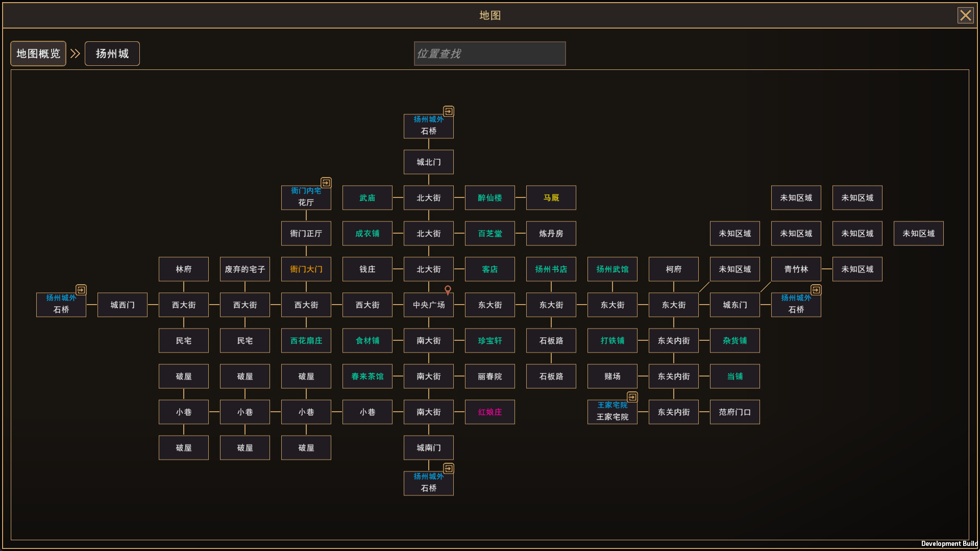Click the exit icon on southern 扬州城外石桥 node
The height and width of the screenshot is (551, 980).
click(449, 468)
